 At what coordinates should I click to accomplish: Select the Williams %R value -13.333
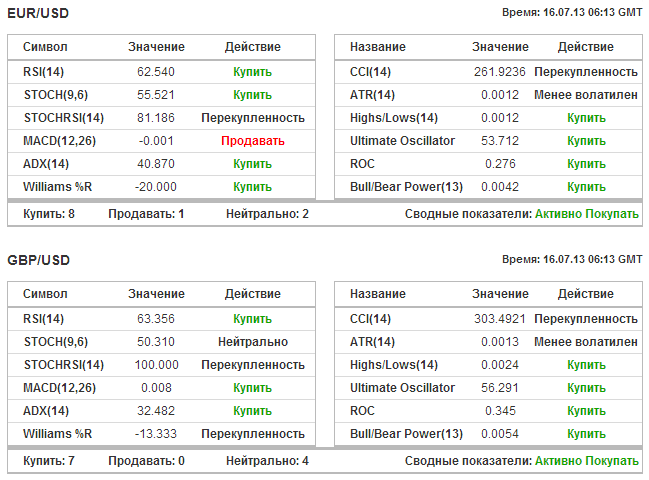click(156, 434)
